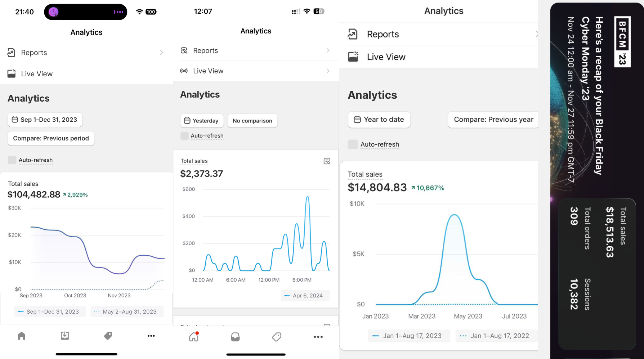This screenshot has height=359, width=644.
Task: Tap More dots icon in the 21:40 screen
Action: [x=151, y=336]
